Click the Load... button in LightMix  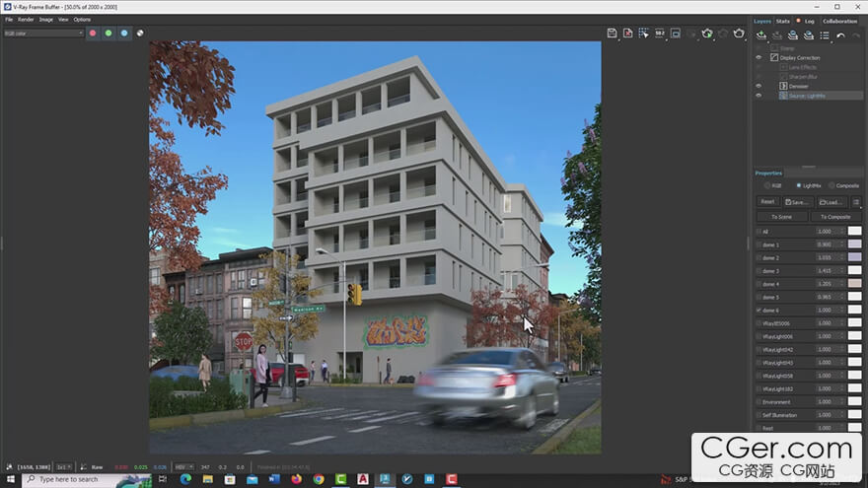point(832,202)
